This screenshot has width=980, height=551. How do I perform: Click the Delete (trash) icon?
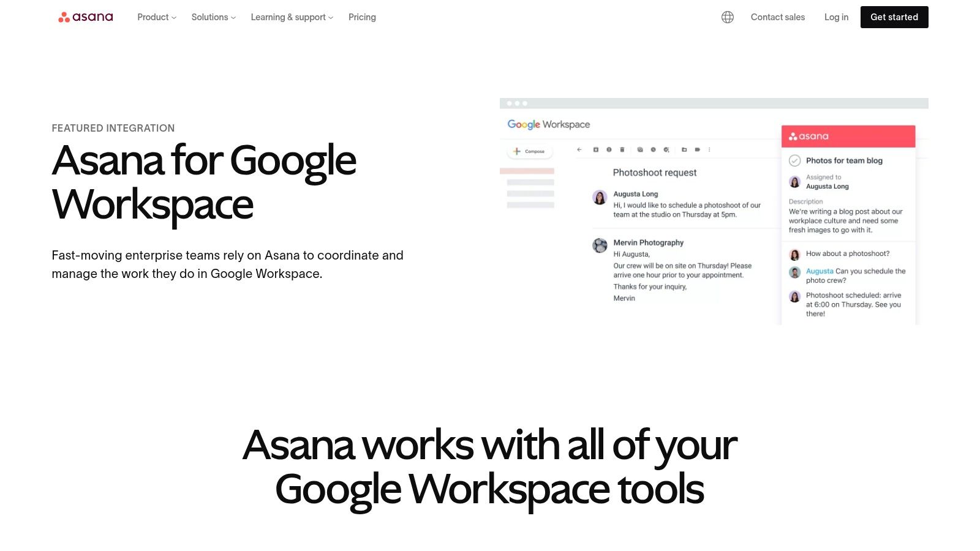[x=622, y=149]
